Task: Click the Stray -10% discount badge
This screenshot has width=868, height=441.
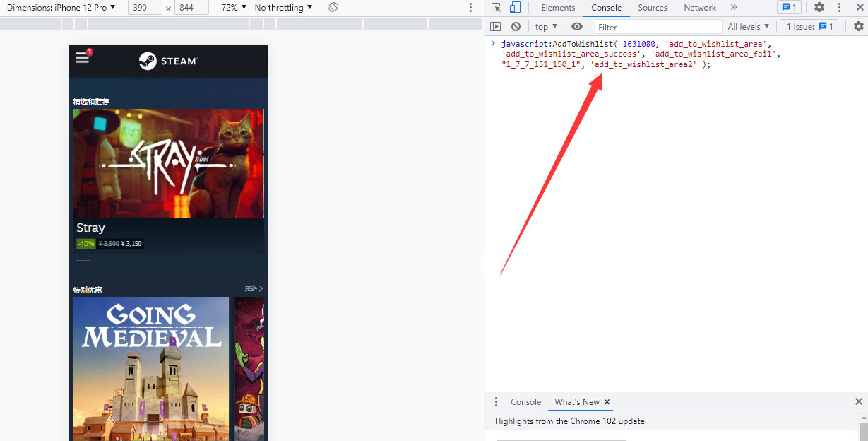Action: [86, 244]
